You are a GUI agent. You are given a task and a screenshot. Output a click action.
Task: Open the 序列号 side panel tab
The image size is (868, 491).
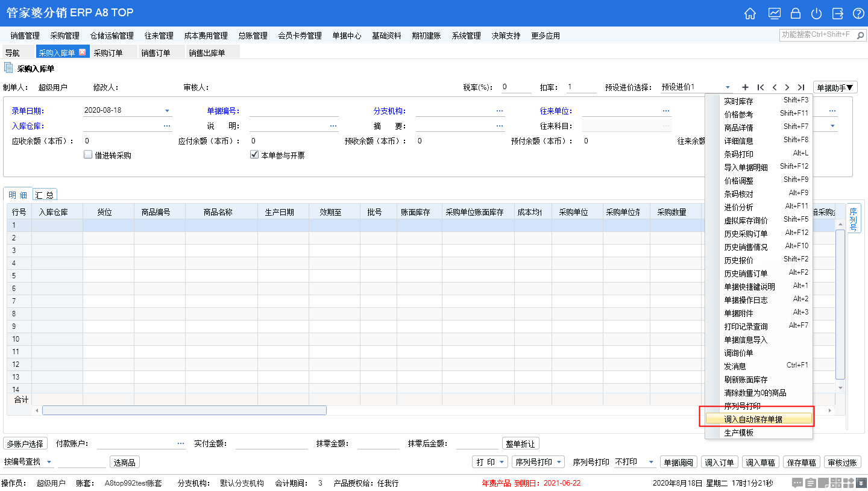click(854, 219)
